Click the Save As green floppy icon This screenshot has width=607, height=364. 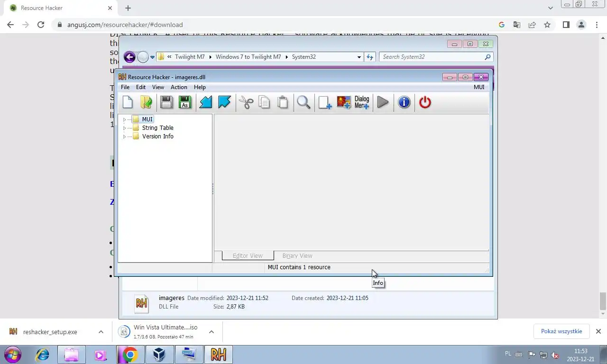tap(185, 102)
